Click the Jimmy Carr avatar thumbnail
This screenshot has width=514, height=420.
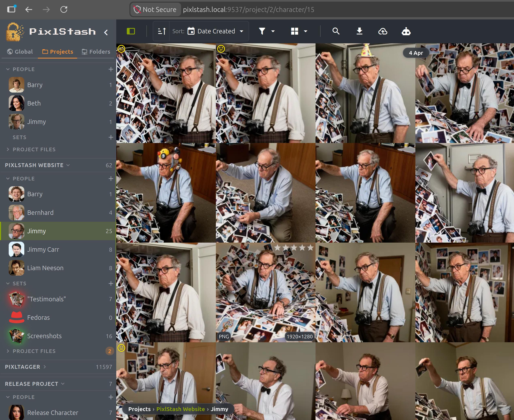[x=16, y=249]
